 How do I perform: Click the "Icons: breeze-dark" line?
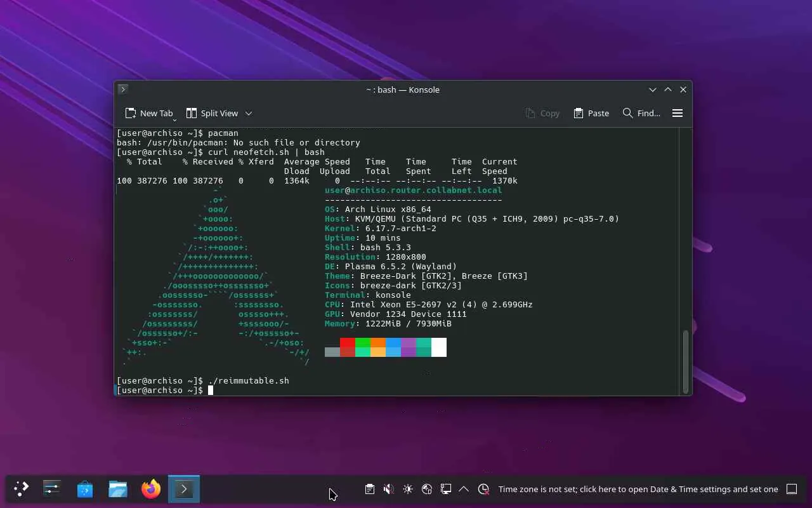point(393,285)
